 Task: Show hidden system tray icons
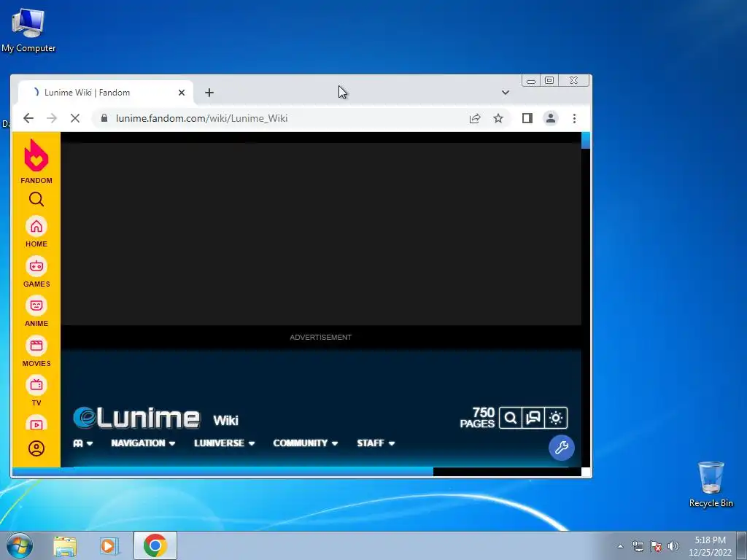(620, 546)
